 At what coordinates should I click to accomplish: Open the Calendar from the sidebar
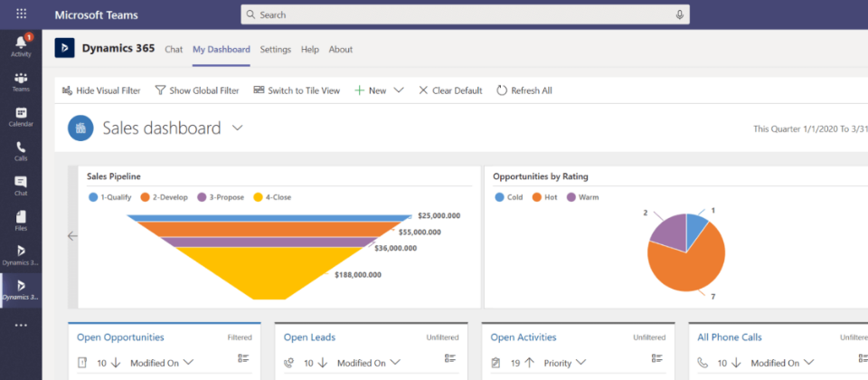pos(21,117)
